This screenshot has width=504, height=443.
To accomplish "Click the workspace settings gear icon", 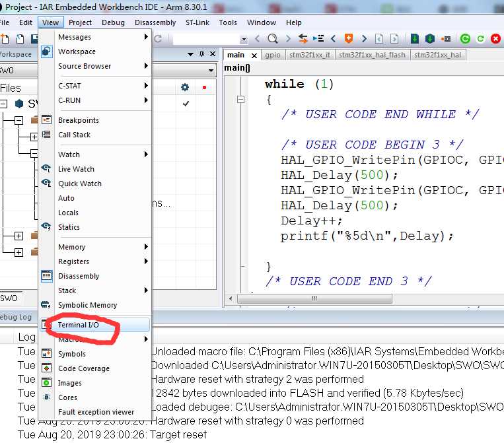I will [185, 87].
